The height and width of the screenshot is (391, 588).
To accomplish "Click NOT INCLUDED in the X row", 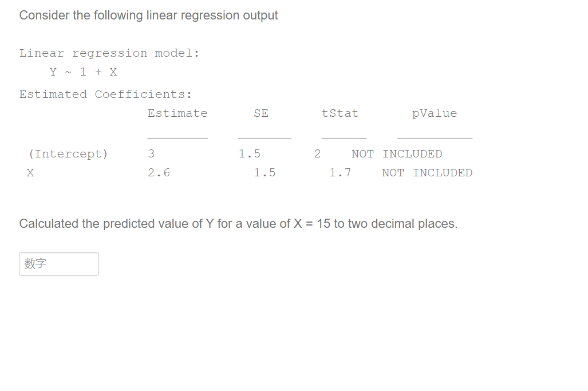I will pyautogui.click(x=427, y=172).
